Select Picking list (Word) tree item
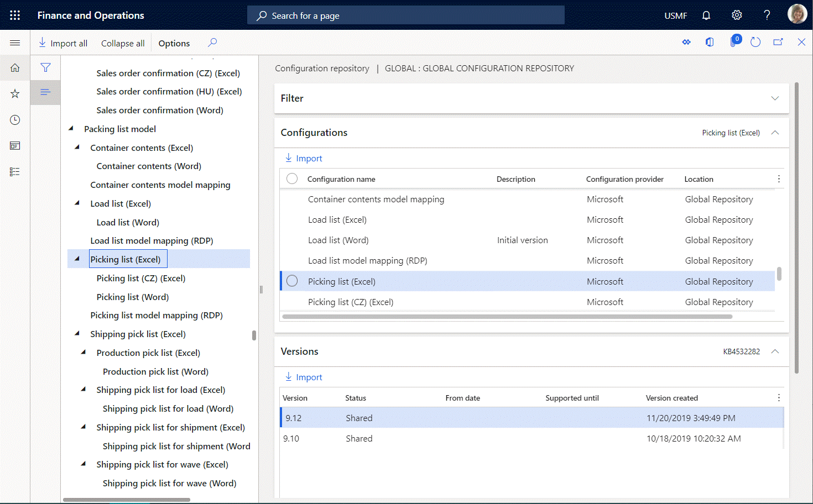Image resolution: width=813 pixels, height=504 pixels. (x=133, y=297)
